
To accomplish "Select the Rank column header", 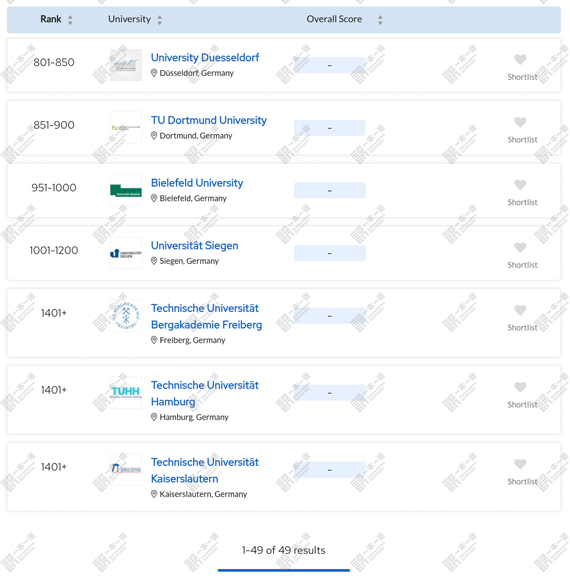I will (x=51, y=19).
